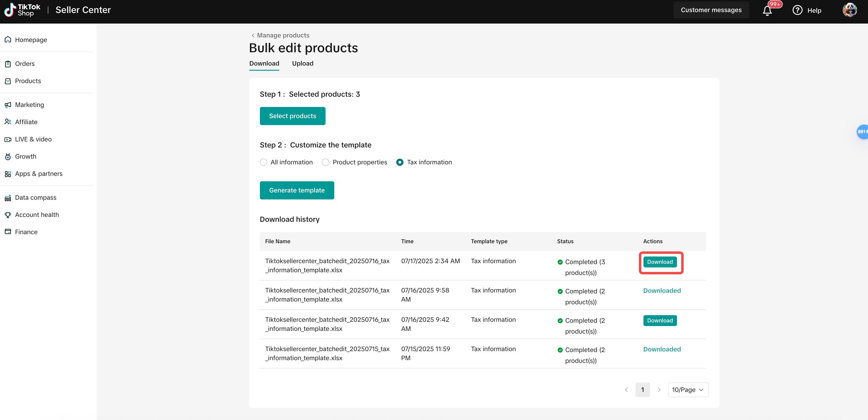868x420 pixels.
Task: Click the Help question mark icon
Action: pos(797,10)
